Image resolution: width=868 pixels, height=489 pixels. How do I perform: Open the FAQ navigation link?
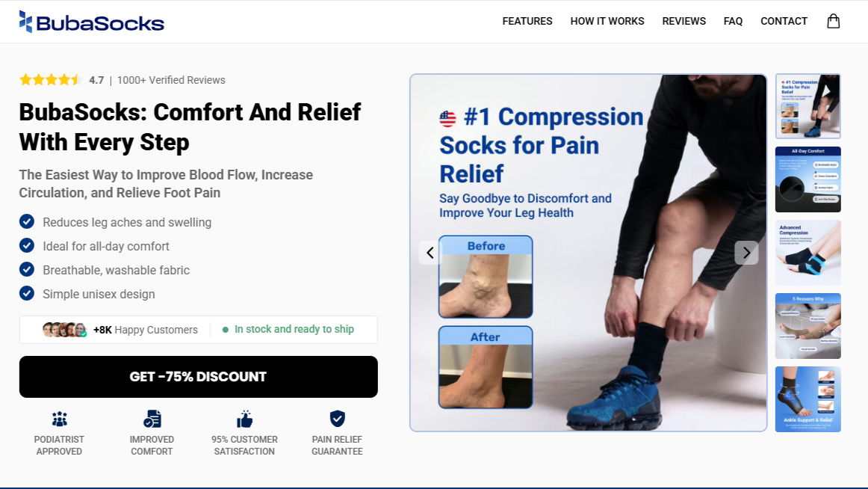733,21
